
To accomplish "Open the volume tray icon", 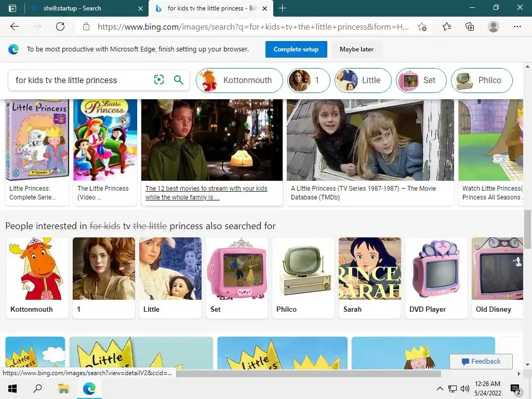I will (465, 389).
